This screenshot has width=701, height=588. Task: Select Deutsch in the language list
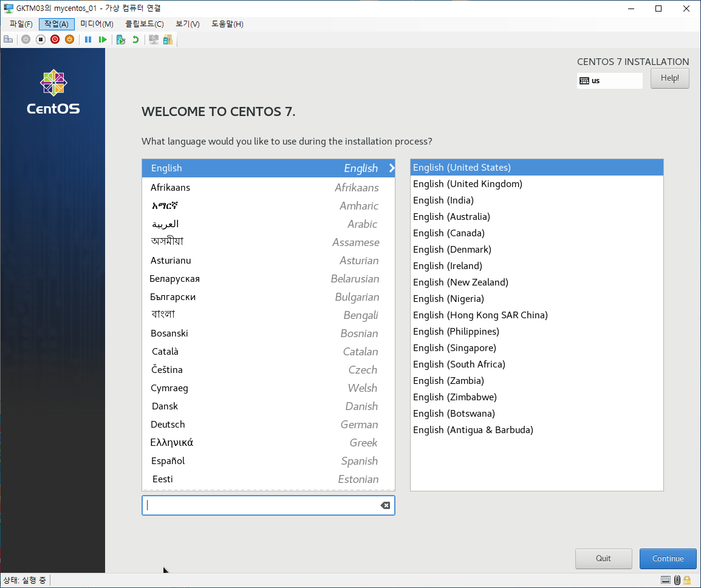click(x=268, y=425)
